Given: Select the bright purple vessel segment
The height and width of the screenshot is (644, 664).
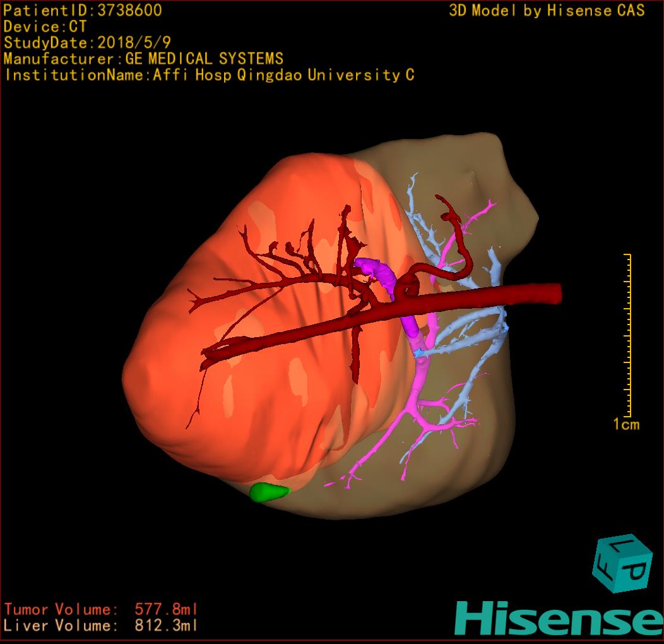Looking at the screenshot, I should point(379,271).
